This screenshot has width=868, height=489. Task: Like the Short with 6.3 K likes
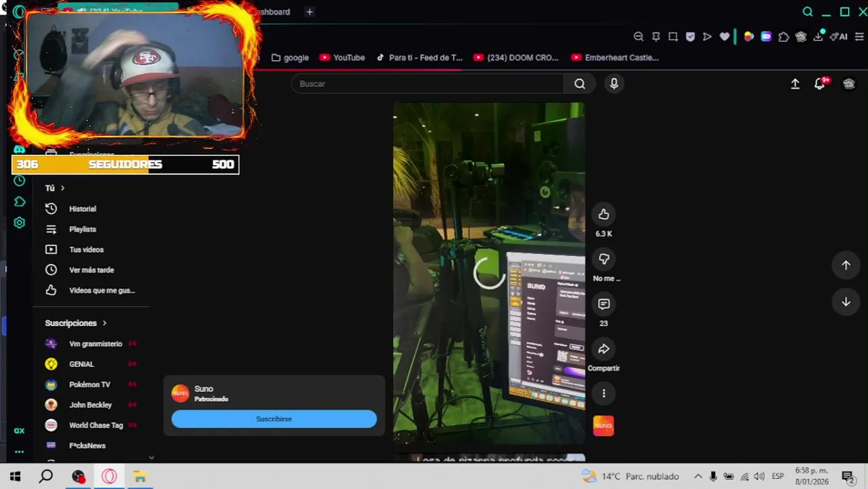coord(604,215)
